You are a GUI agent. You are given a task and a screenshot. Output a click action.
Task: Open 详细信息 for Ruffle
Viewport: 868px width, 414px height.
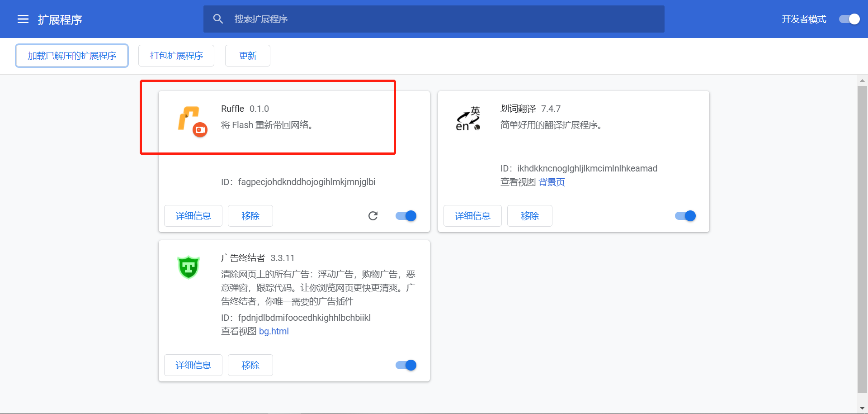tap(193, 216)
